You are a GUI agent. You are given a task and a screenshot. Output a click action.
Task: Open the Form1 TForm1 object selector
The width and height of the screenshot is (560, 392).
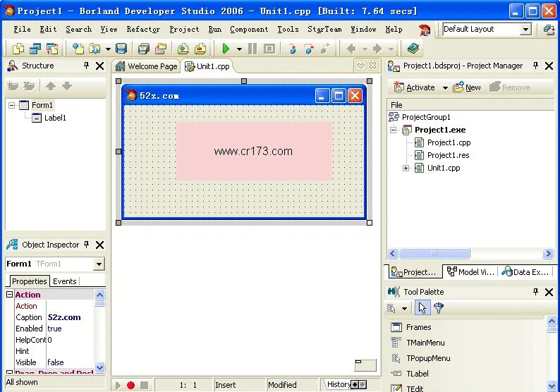pyautogui.click(x=99, y=264)
